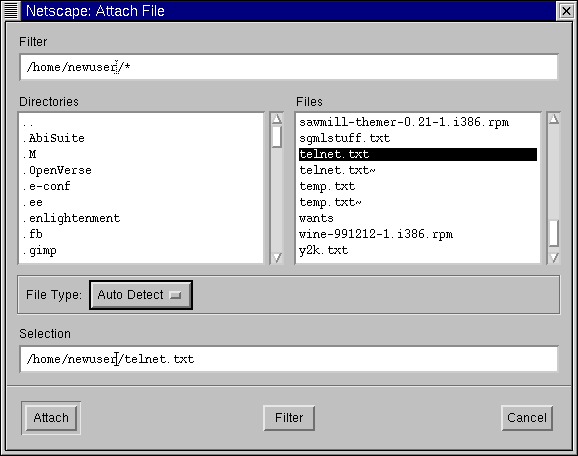The height and width of the screenshot is (456, 578).
Task: Click the Filter button
Action: point(289,418)
